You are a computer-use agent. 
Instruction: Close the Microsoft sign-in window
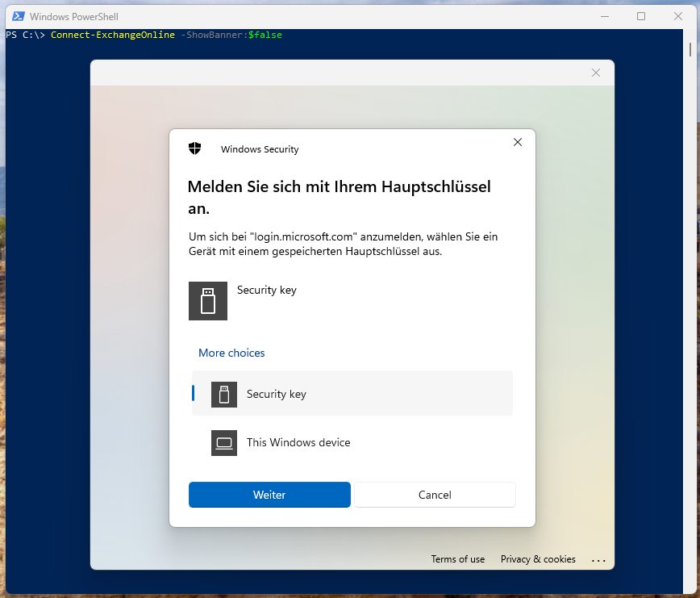point(595,73)
